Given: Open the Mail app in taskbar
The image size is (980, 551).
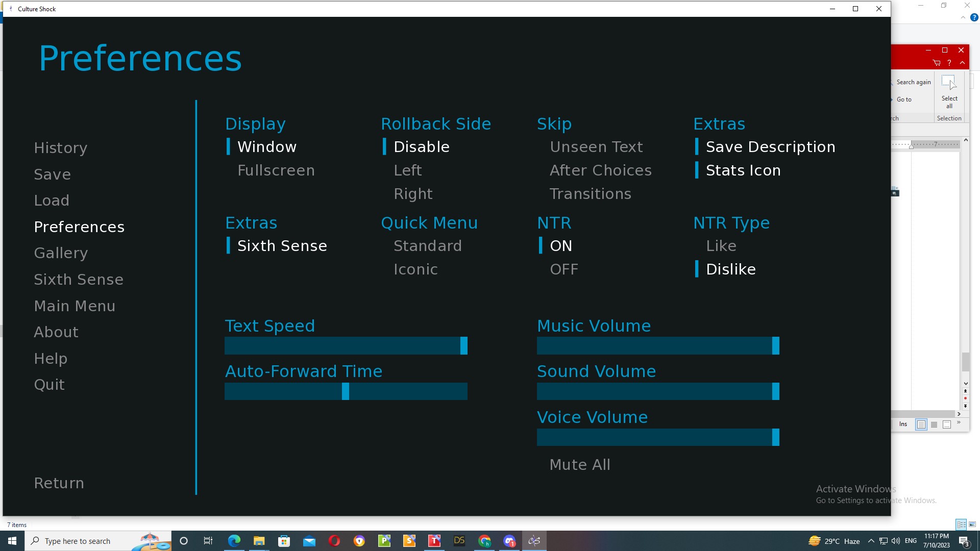Looking at the screenshot, I should click(x=309, y=541).
